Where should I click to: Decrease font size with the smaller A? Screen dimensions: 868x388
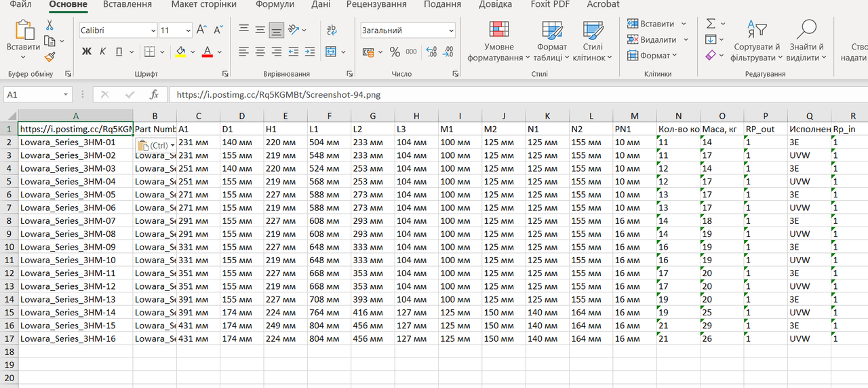tap(218, 30)
